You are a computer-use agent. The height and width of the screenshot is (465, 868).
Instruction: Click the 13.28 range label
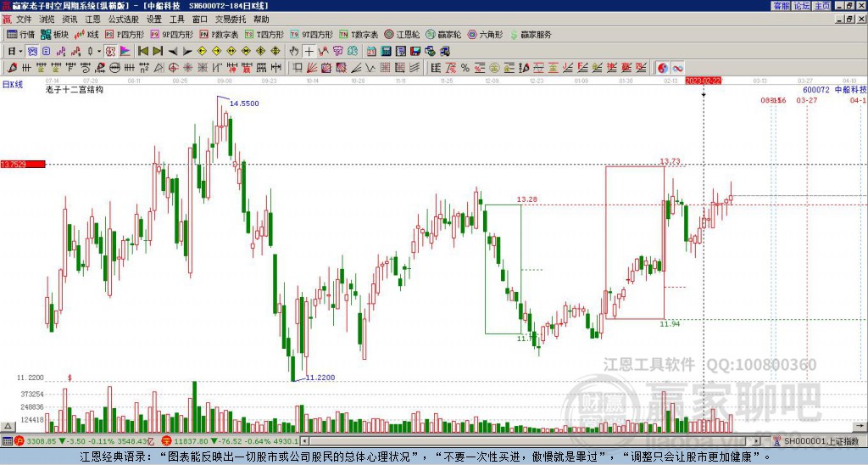(527, 199)
